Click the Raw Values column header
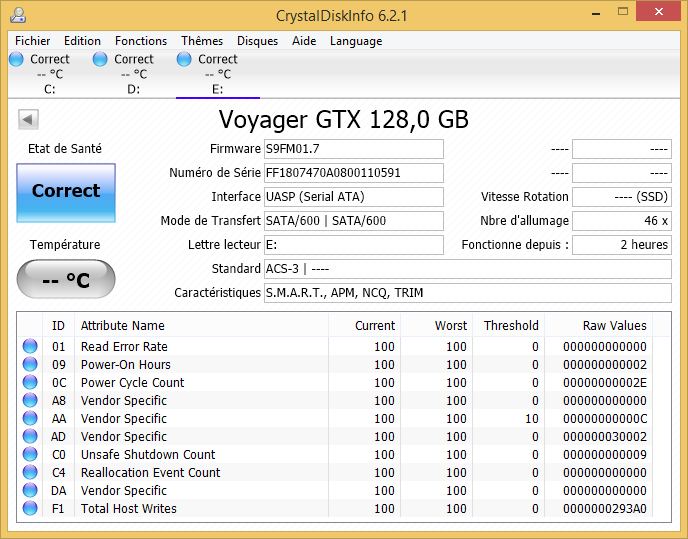The image size is (688, 539). pyautogui.click(x=614, y=325)
